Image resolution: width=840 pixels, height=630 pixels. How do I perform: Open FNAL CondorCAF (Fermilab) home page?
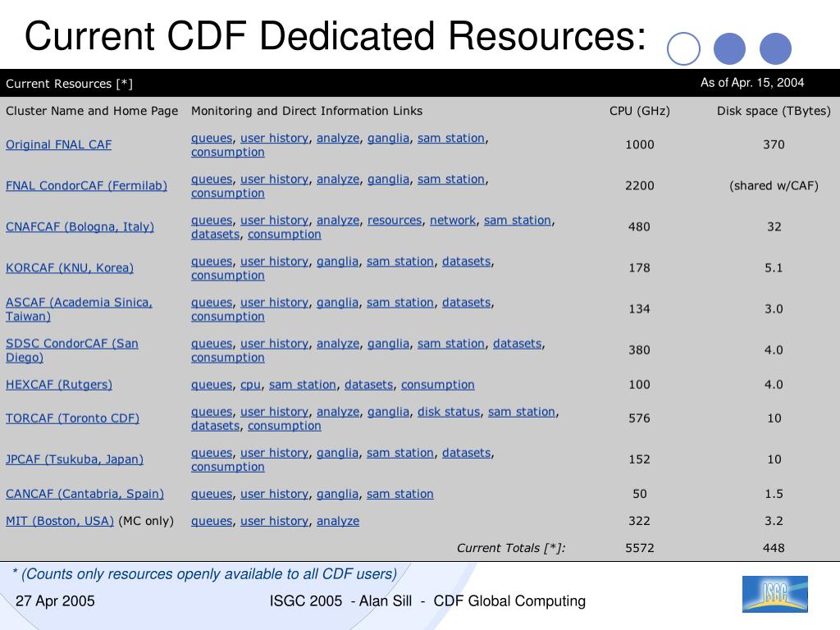(x=86, y=186)
